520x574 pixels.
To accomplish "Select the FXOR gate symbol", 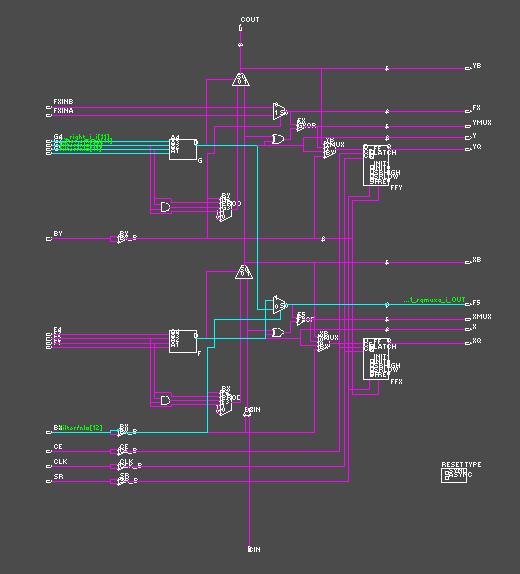I will coord(301,320).
